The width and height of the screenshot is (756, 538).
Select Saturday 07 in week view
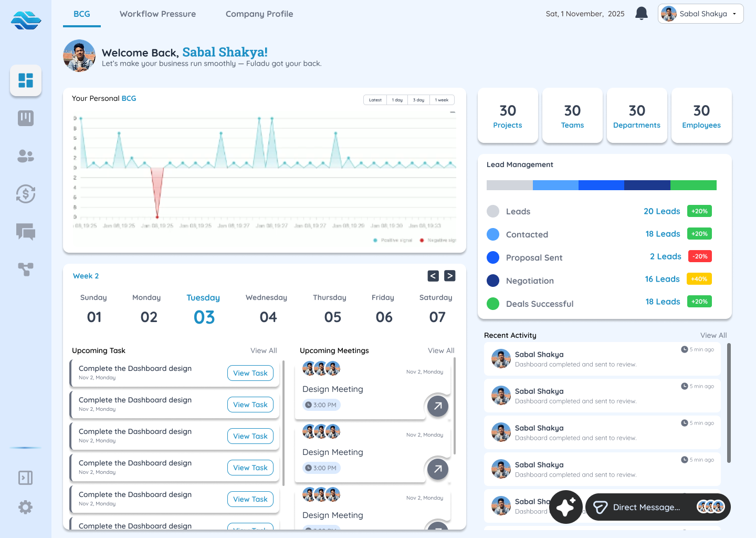[x=436, y=309]
